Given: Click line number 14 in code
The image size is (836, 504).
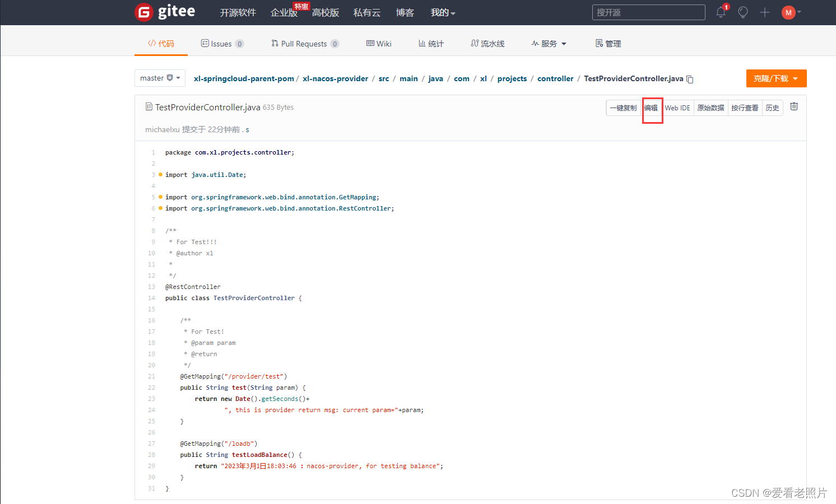Looking at the screenshot, I should (151, 298).
